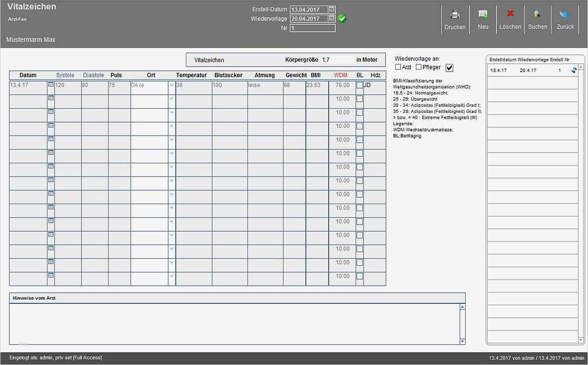Click into the Erstell-Datum field 13.04.2017
Image resolution: width=588 pixels, height=365 pixels.
click(x=309, y=9)
